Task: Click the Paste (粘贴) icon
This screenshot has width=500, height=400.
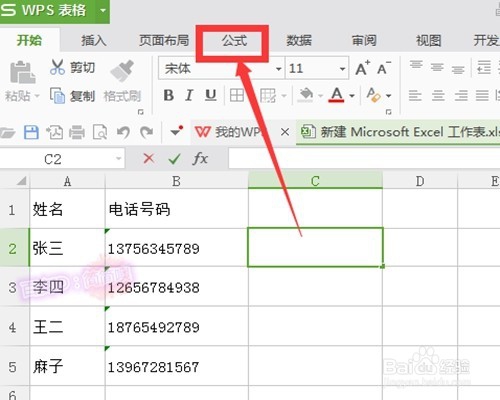Action: [x=22, y=72]
